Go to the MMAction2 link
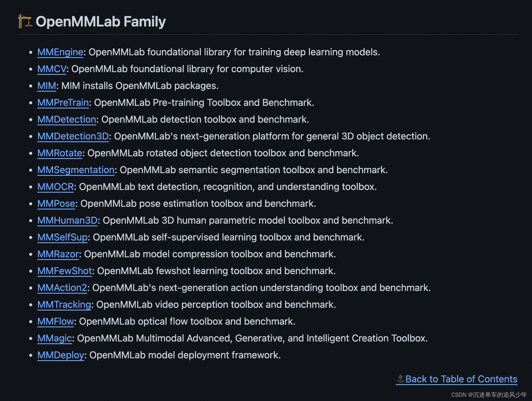 (x=62, y=288)
